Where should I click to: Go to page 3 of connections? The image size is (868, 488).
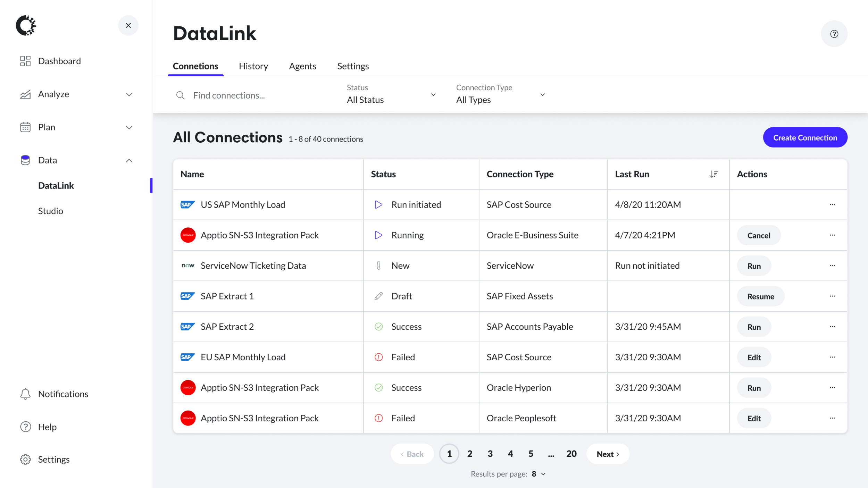coord(490,454)
